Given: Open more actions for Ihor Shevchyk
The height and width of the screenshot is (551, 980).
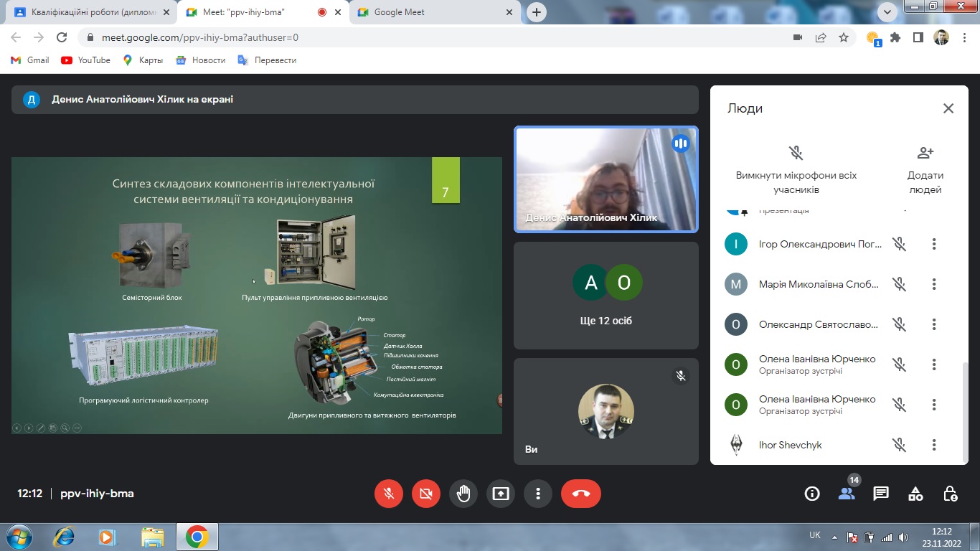Looking at the screenshot, I should point(934,445).
